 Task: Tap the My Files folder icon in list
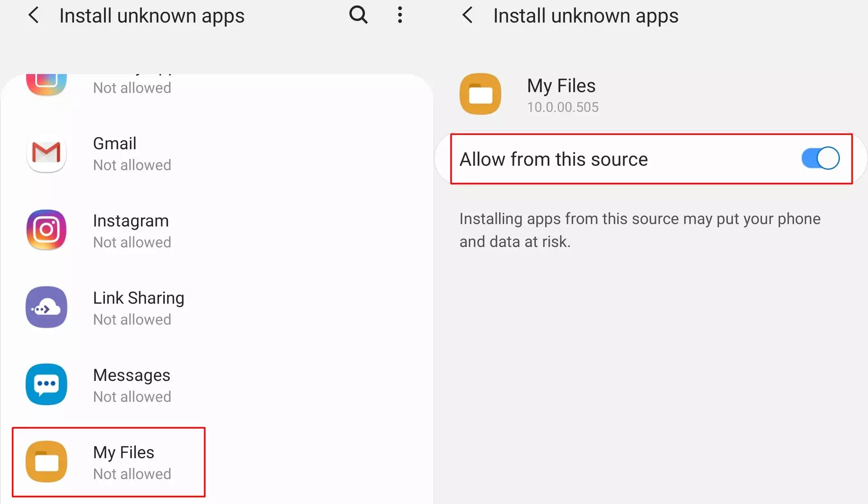(47, 461)
